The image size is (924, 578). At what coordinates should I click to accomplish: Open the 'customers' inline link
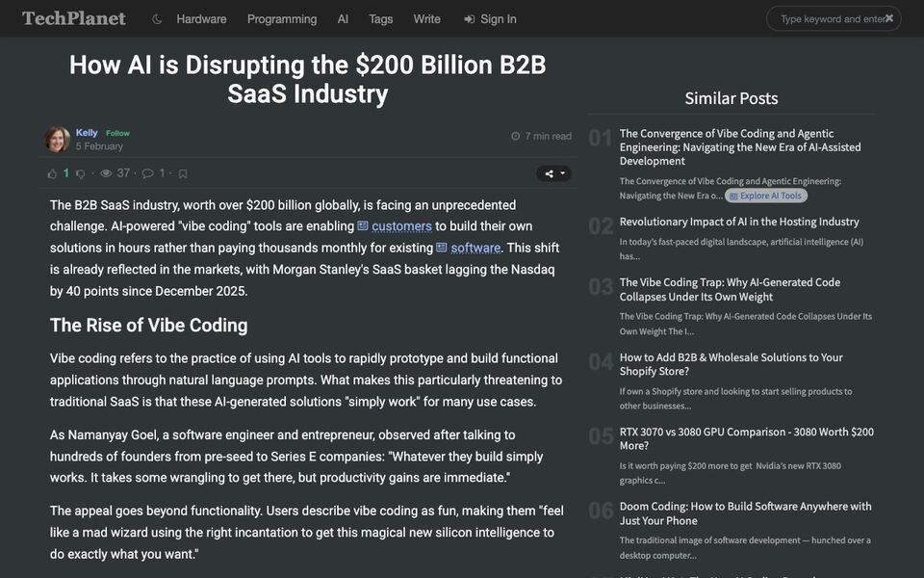pyautogui.click(x=401, y=225)
